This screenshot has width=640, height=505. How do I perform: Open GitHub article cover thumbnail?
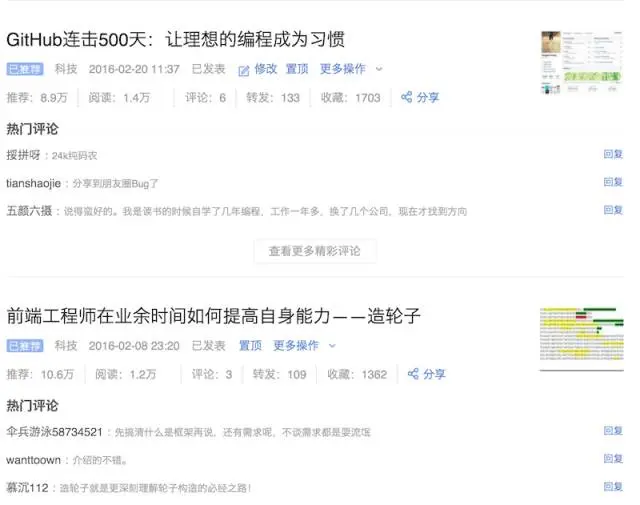[582, 62]
